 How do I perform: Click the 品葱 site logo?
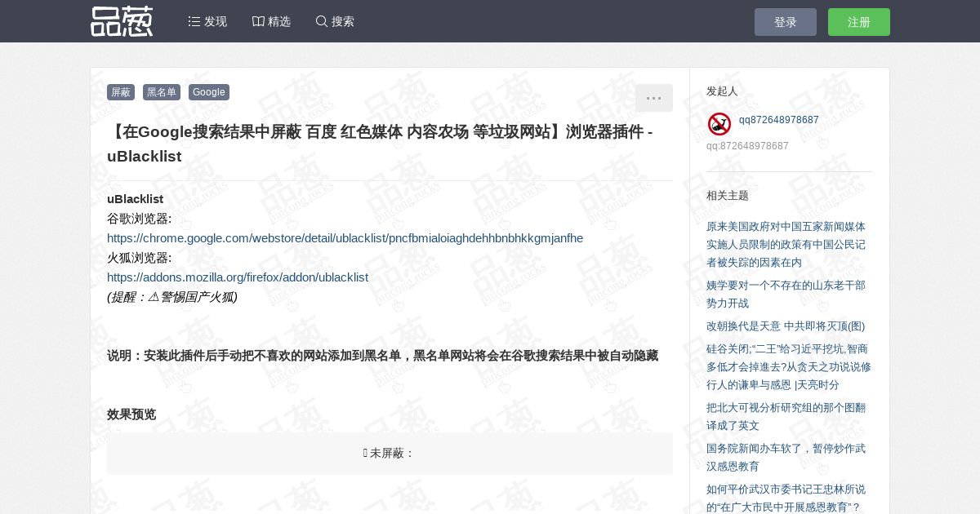(122, 21)
